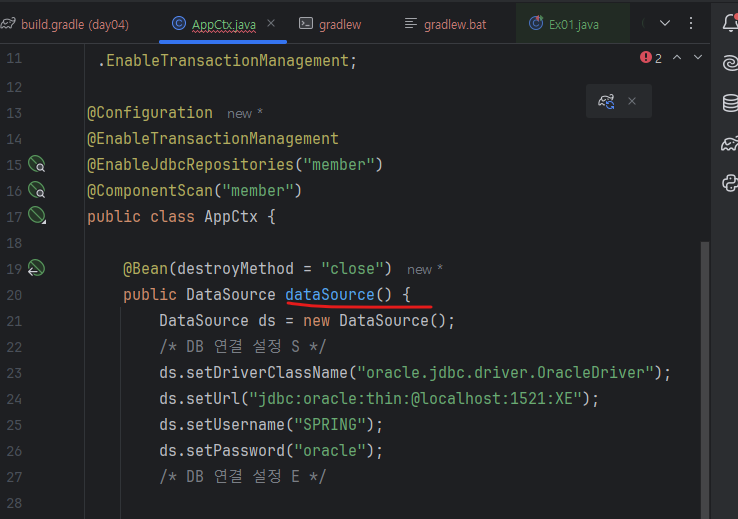Image resolution: width=738 pixels, height=519 pixels.
Task: Open the editor tabs more options menu
Action: tap(690, 23)
